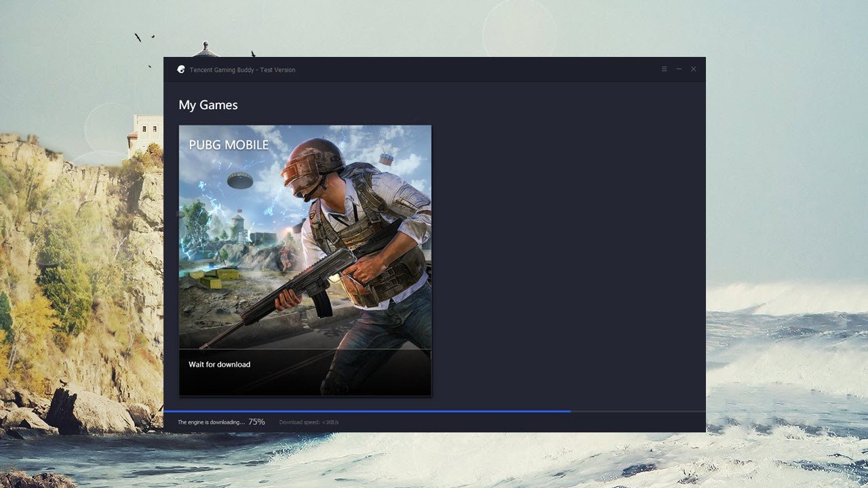Screen dimensions: 868x488
Task: Click the window title 'Tencent Gaming Buddy - Test Version'
Action: pyautogui.click(x=242, y=70)
